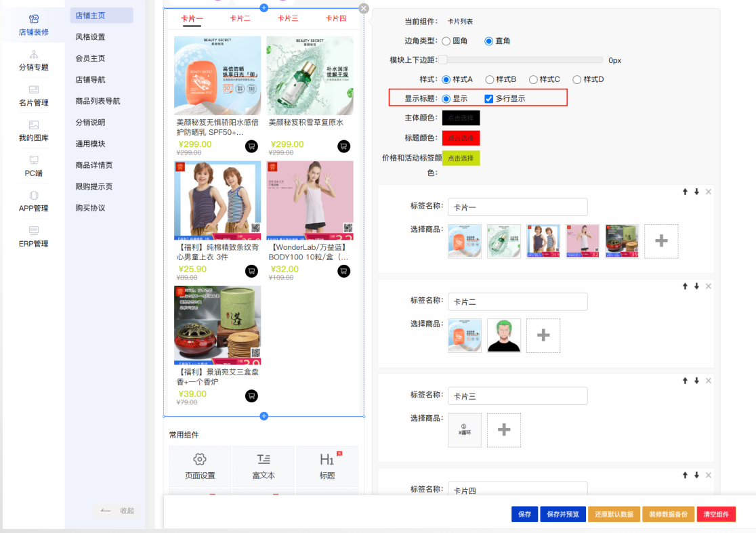Pick 主体颜色 black swatch
The height and width of the screenshot is (533, 756).
[461, 118]
